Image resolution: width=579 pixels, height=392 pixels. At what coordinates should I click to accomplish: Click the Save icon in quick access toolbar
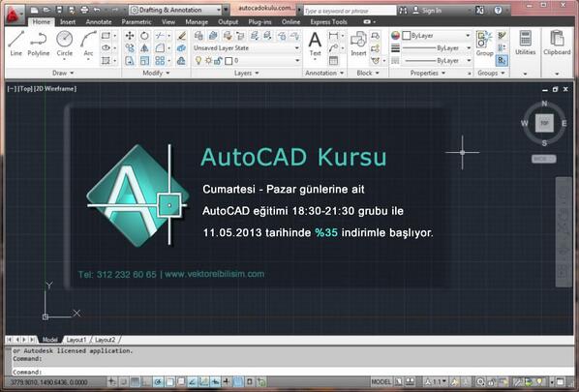coord(59,10)
